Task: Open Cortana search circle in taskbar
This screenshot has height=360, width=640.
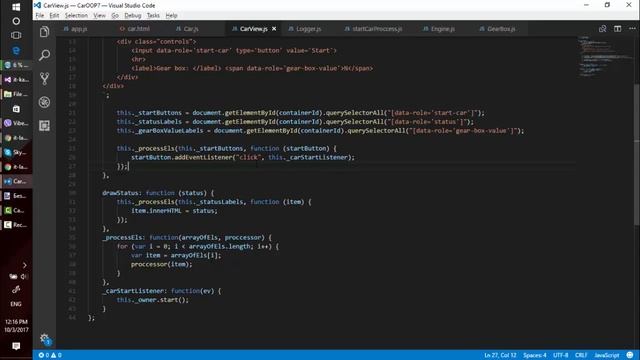Action: (16, 21)
